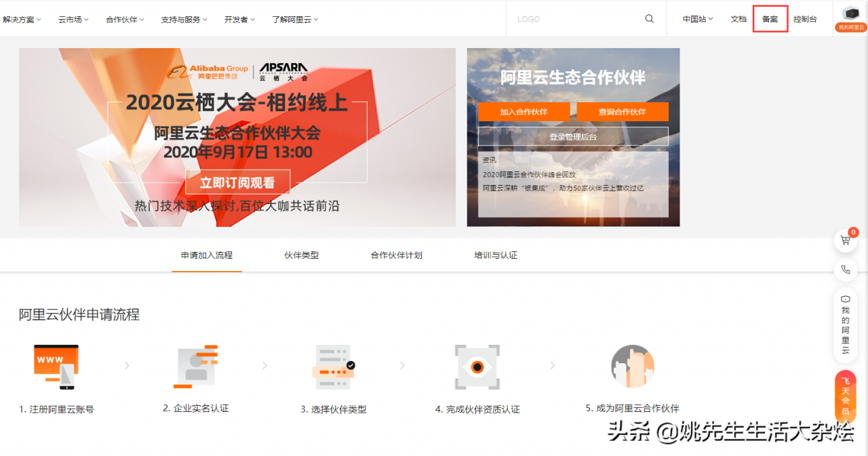
Task: Click the 注册阿里云账号 WWW step icon
Action: (56, 367)
